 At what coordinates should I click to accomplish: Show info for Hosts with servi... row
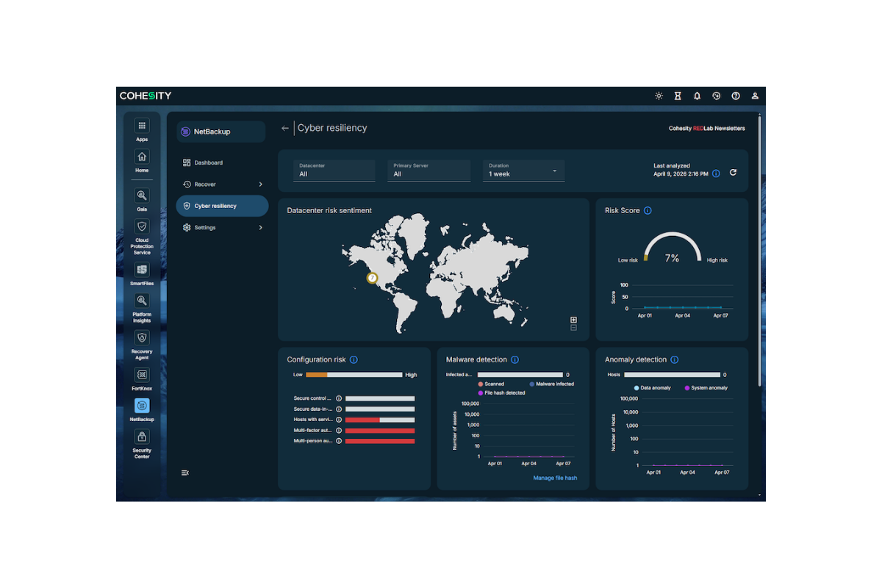pos(339,420)
